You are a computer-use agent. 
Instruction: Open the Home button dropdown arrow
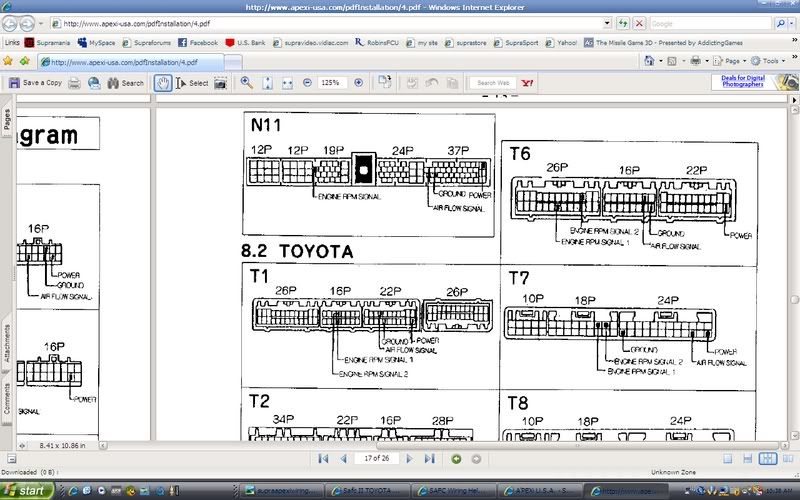coord(660,61)
